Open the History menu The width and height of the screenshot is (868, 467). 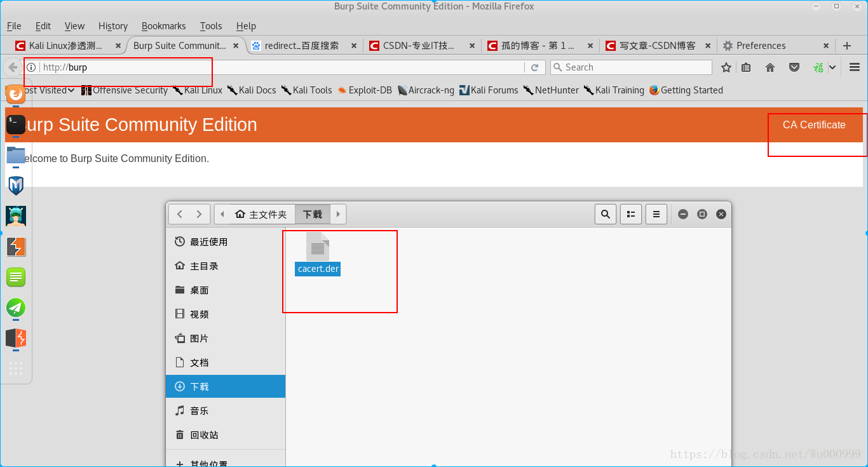(113, 26)
